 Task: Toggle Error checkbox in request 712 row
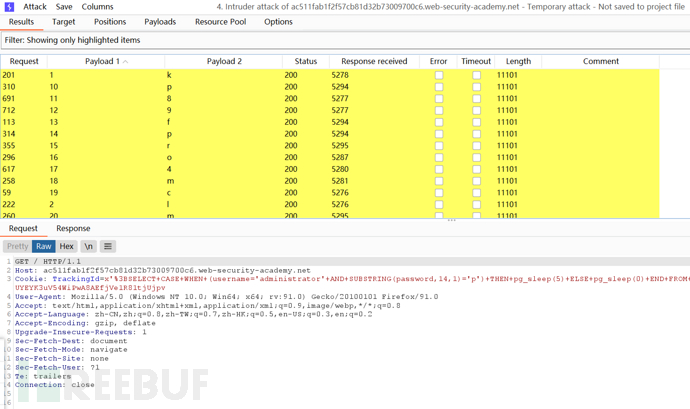click(439, 111)
